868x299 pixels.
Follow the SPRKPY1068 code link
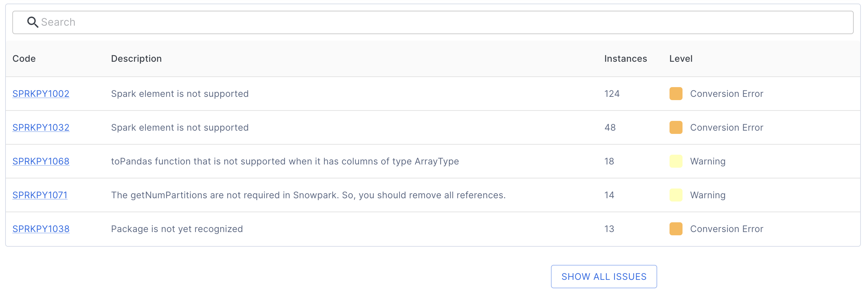tap(41, 161)
